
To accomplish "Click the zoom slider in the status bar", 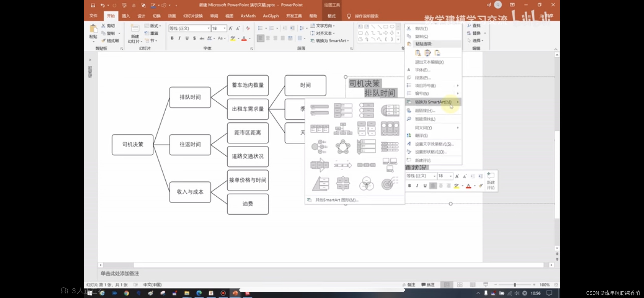I will tap(515, 285).
